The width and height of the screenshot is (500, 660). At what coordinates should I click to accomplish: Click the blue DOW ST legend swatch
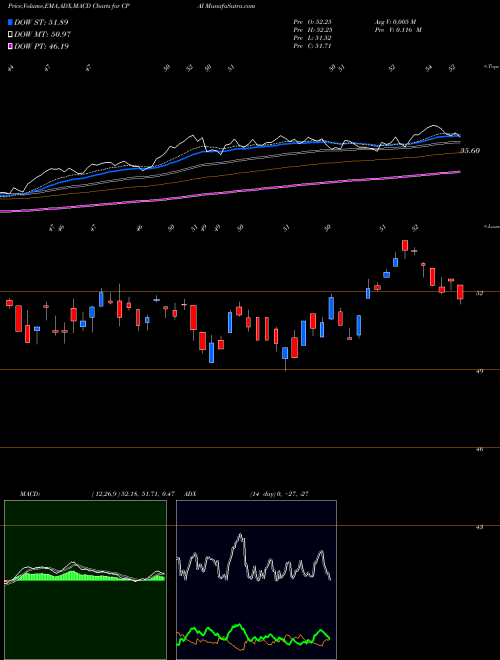pyautogui.click(x=10, y=22)
